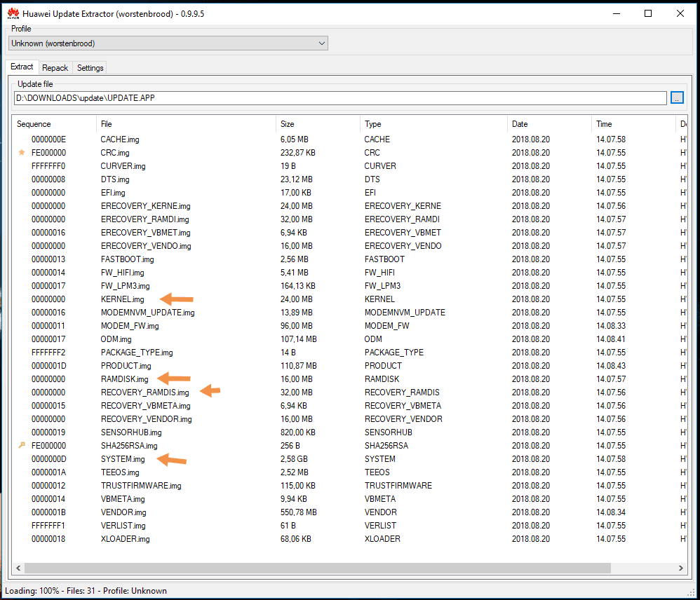Select the TRUSTFIRMWARE.img file entry
Screen dimensions: 700x600
(x=141, y=486)
